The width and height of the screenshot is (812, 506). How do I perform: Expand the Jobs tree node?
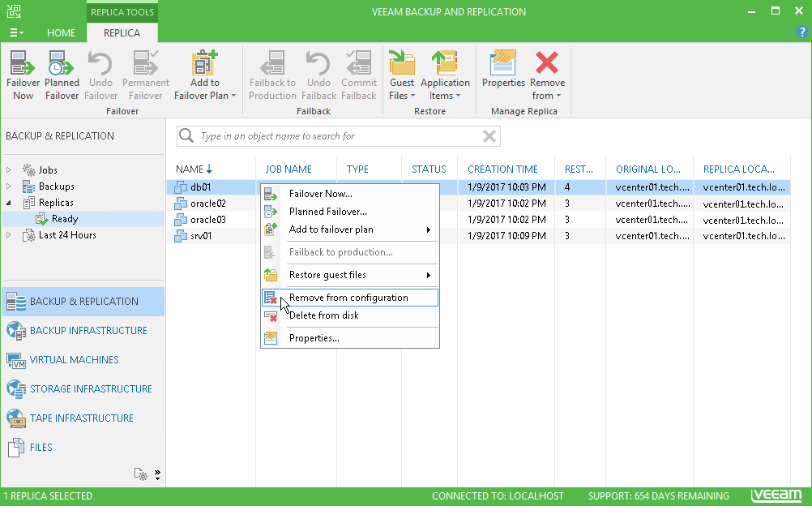(8, 170)
